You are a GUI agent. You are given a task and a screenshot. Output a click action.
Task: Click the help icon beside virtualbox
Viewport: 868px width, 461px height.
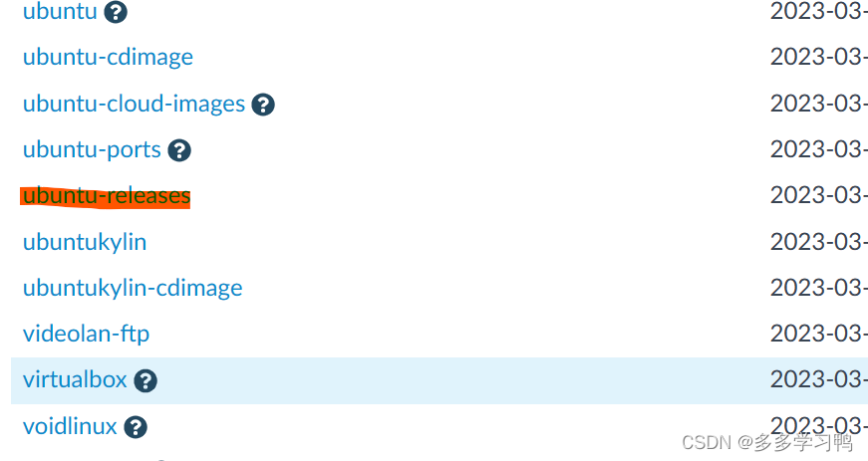point(145,381)
